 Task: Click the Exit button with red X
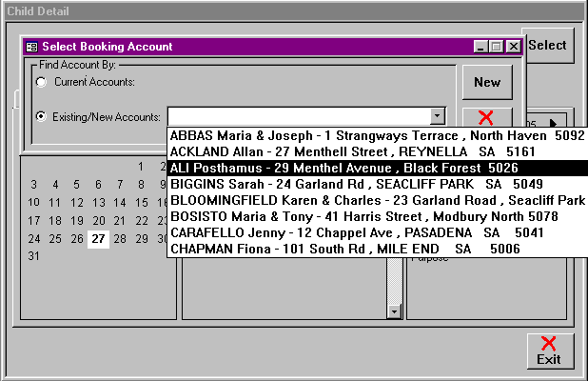click(x=548, y=351)
